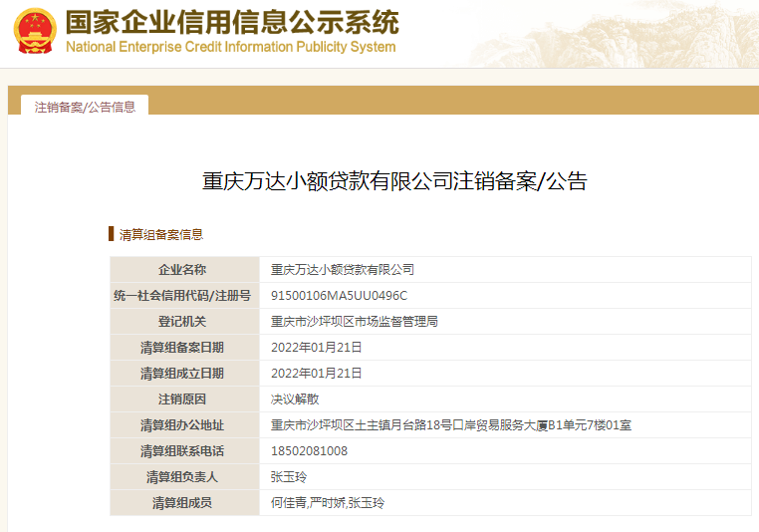Image resolution: width=759 pixels, height=532 pixels.
Task: Click company name value 重庆万达小额贷款有限公司 in table
Action: [x=342, y=269]
